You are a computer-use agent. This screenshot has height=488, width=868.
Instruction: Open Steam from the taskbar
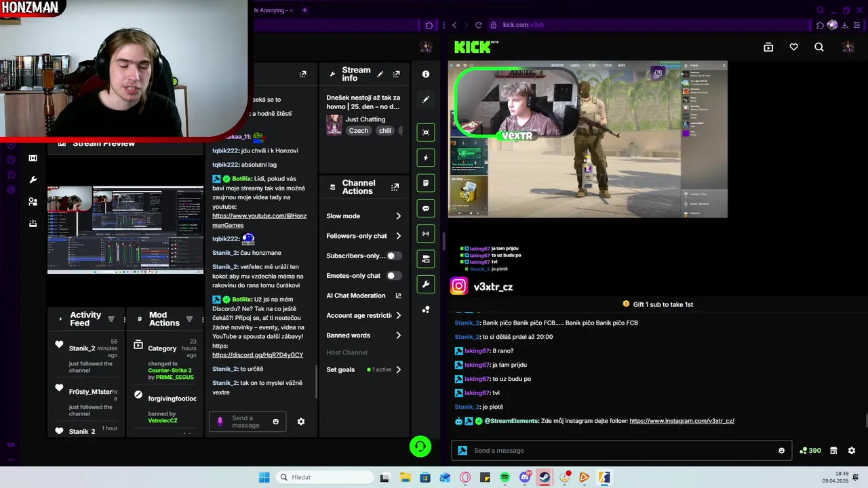(x=545, y=477)
